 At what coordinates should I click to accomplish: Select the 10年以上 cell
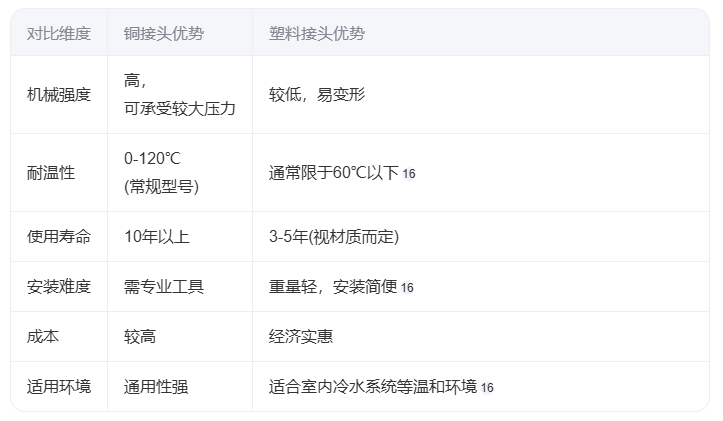(156, 237)
